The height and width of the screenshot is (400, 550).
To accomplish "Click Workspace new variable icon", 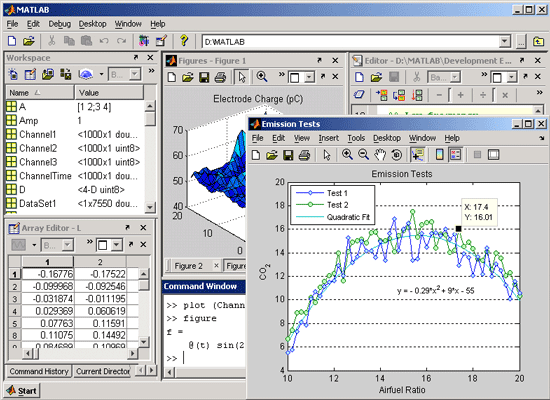I will coord(13,74).
